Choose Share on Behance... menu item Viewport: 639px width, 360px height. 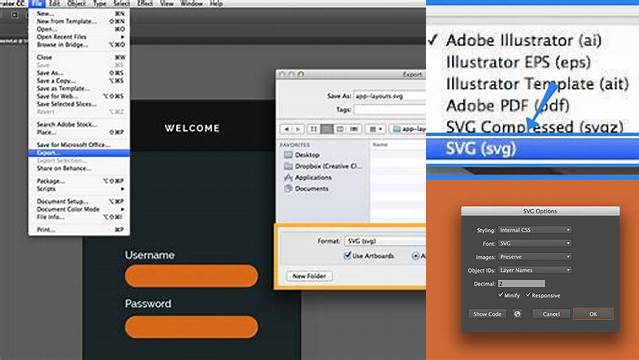click(x=79, y=168)
